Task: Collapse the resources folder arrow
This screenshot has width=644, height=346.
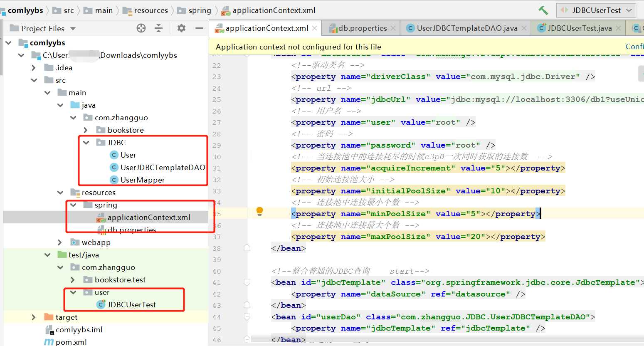Action: 61,193
